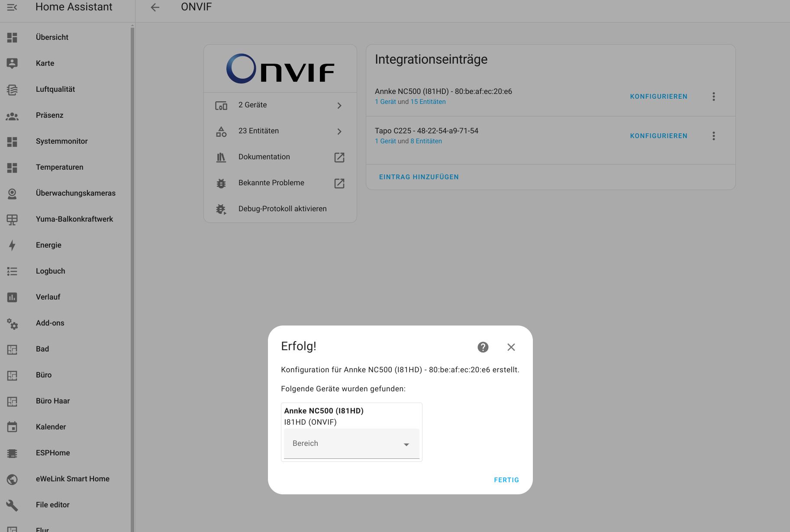This screenshot has width=790, height=532.
Task: Click the Luftqualität sidebar icon
Action: 12,89
